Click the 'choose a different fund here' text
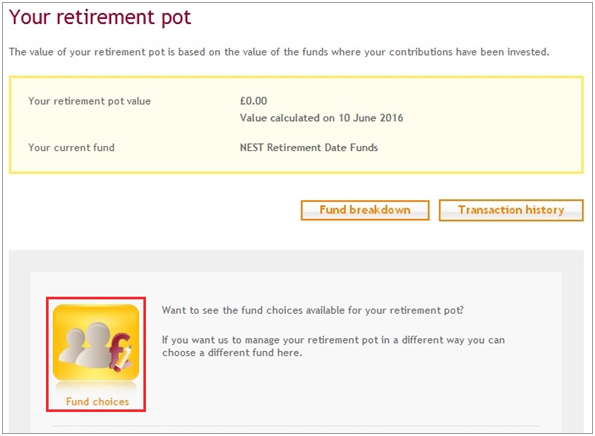This screenshot has width=595, height=436. pyautogui.click(x=232, y=353)
